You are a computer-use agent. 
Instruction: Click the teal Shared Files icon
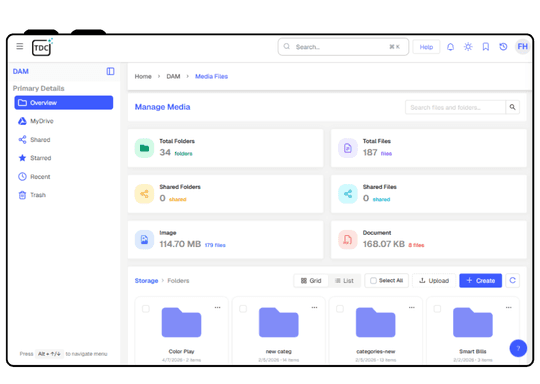point(347,194)
